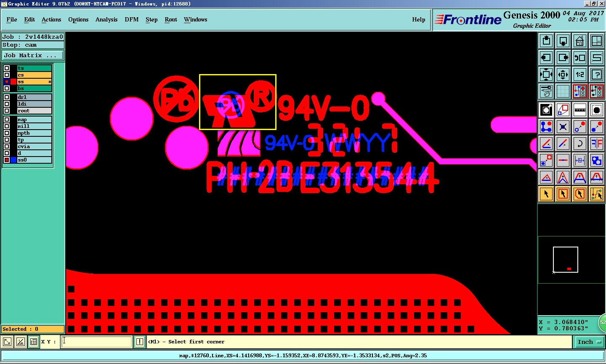Open the Actions menu
606x364 pixels.
[x=51, y=19]
